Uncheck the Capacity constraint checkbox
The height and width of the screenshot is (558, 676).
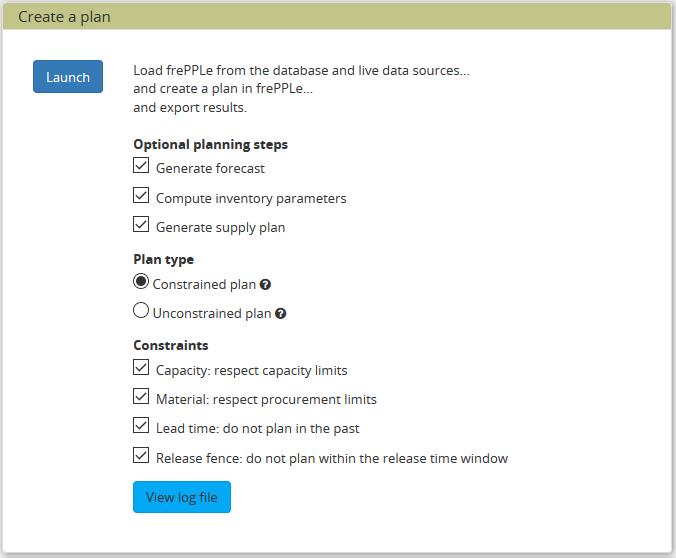(x=141, y=369)
